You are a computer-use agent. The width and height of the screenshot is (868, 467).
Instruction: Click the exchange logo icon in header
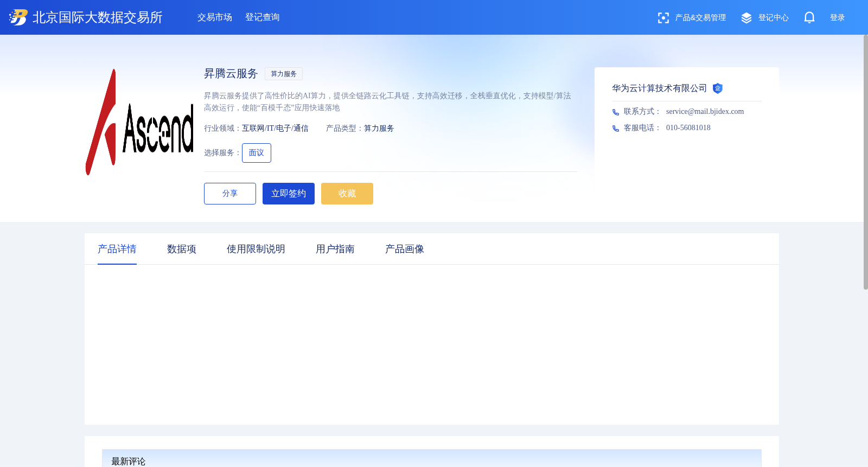pos(18,17)
